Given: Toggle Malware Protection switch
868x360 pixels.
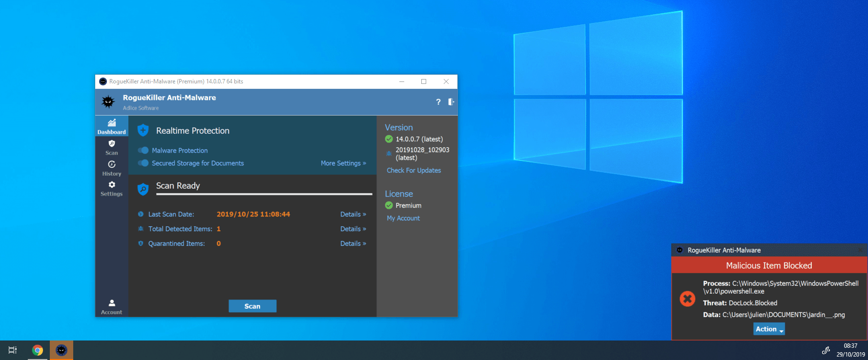Looking at the screenshot, I should coord(143,150).
